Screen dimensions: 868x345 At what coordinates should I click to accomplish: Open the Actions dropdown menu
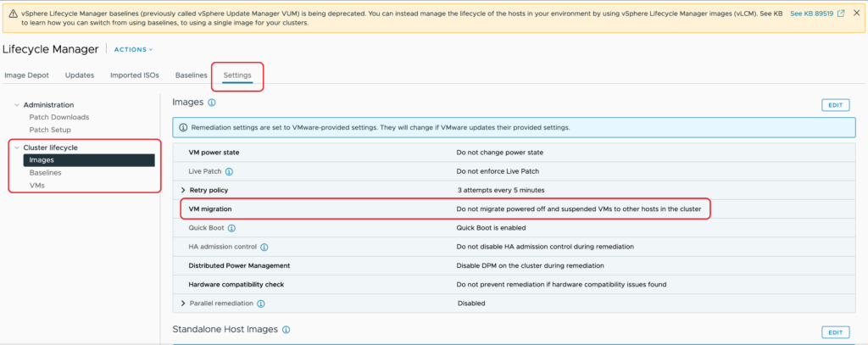[133, 49]
